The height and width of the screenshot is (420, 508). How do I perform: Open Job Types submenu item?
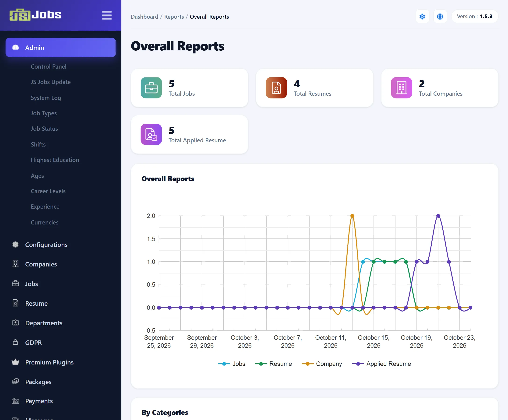[44, 113]
